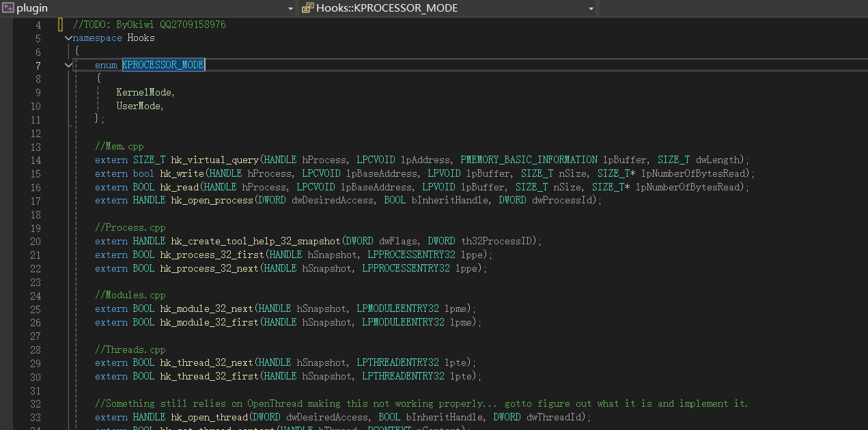
Task: Click line number 33 in the gutter
Action: pyautogui.click(x=36, y=418)
